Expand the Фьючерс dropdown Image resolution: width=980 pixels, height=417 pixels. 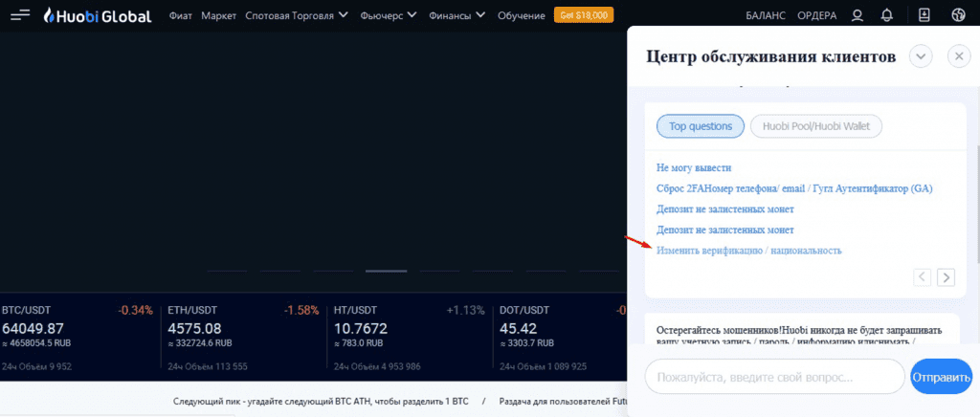click(389, 16)
